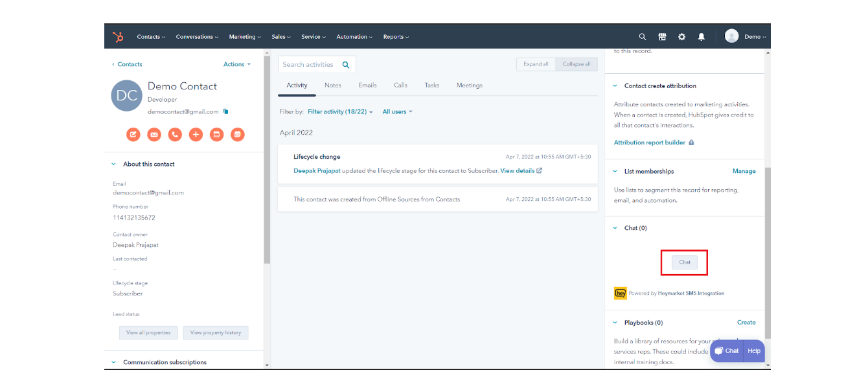The width and height of the screenshot is (868, 392).
Task: Collapse the Communication subscriptions section
Action: point(113,362)
